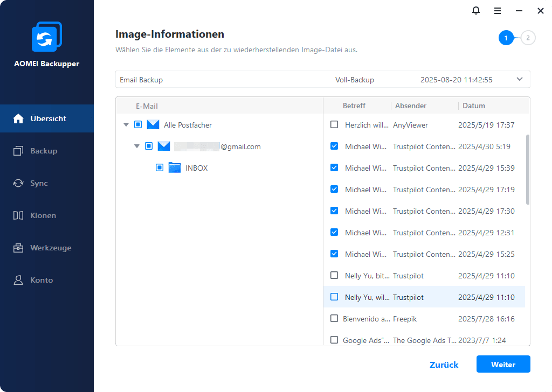Image resolution: width=552 pixels, height=392 pixels.
Task: Minimize the Backupper window
Action: tap(519, 11)
